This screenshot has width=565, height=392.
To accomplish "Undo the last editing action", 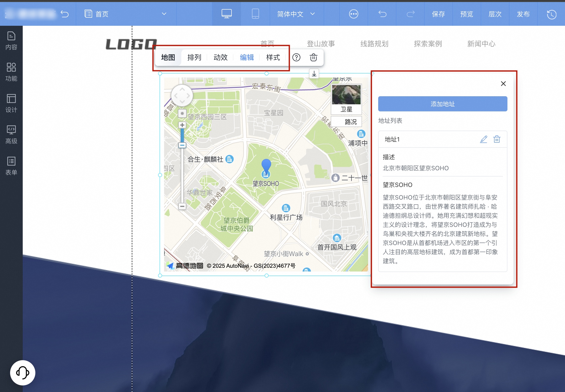I will tap(382, 14).
